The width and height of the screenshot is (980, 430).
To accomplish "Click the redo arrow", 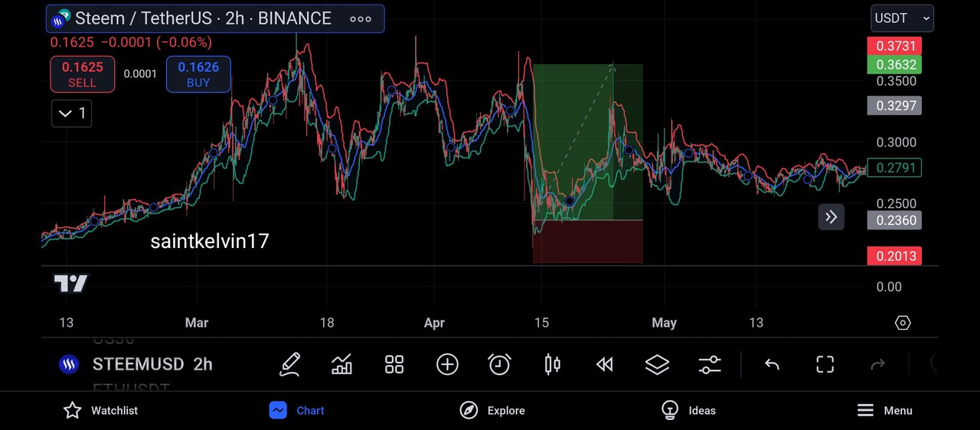I will coord(877,364).
